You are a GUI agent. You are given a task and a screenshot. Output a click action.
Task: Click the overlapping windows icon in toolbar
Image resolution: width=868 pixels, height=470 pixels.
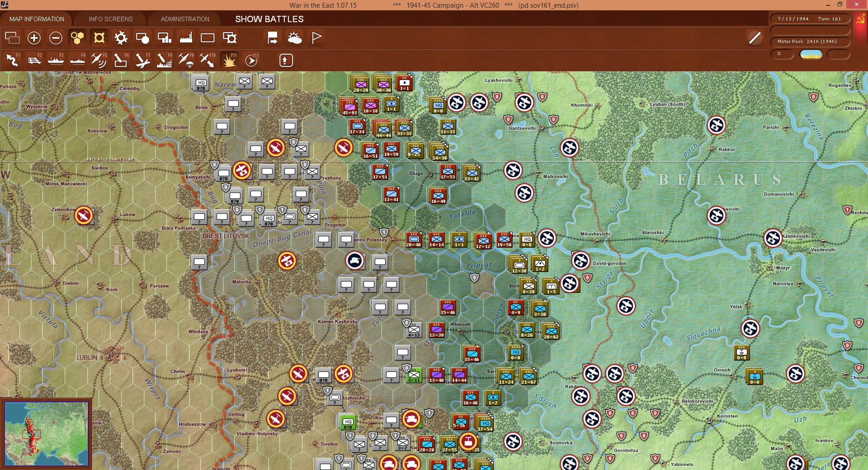(x=12, y=38)
